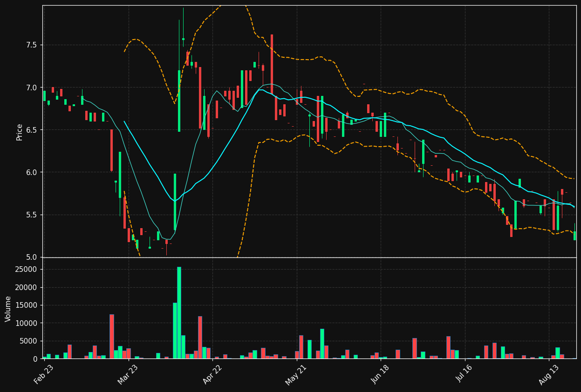Click the 15000 volume axis label

pos(27,305)
